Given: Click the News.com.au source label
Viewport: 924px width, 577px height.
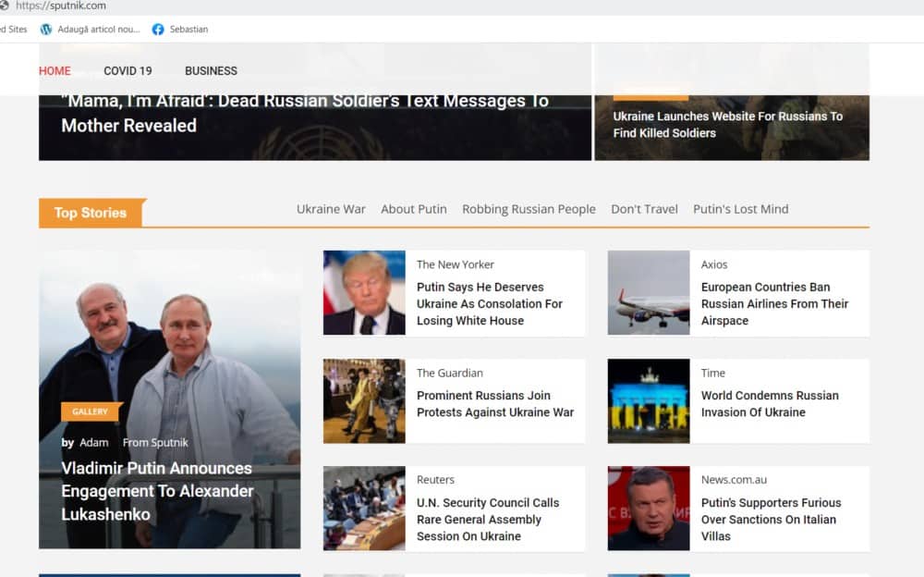Looking at the screenshot, I should [x=735, y=480].
